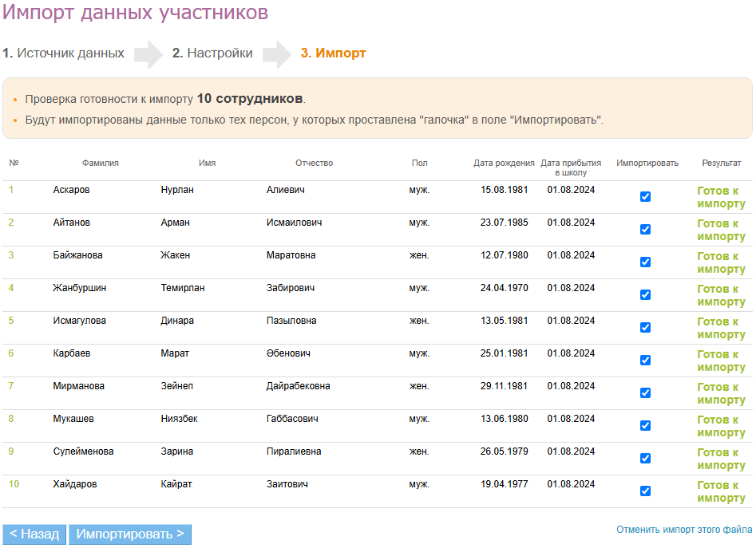Click row number 10 in the table
The image size is (756, 548).
point(14,484)
